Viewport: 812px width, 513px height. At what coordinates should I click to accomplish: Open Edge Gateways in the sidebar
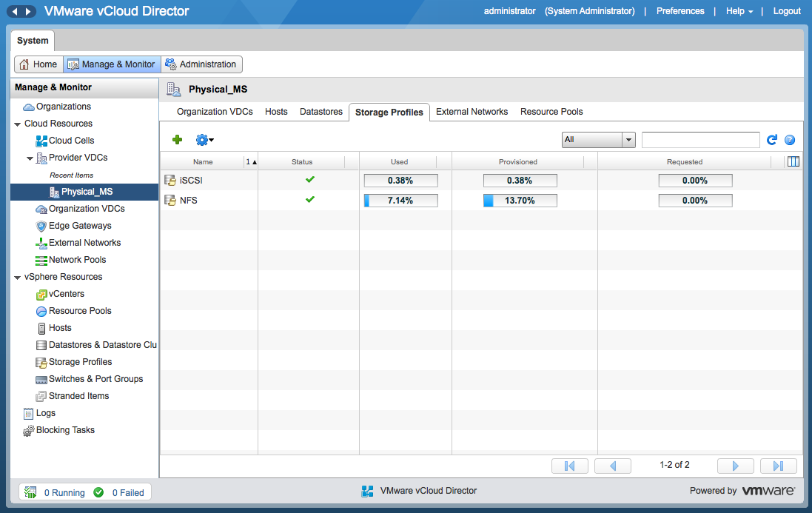point(80,227)
